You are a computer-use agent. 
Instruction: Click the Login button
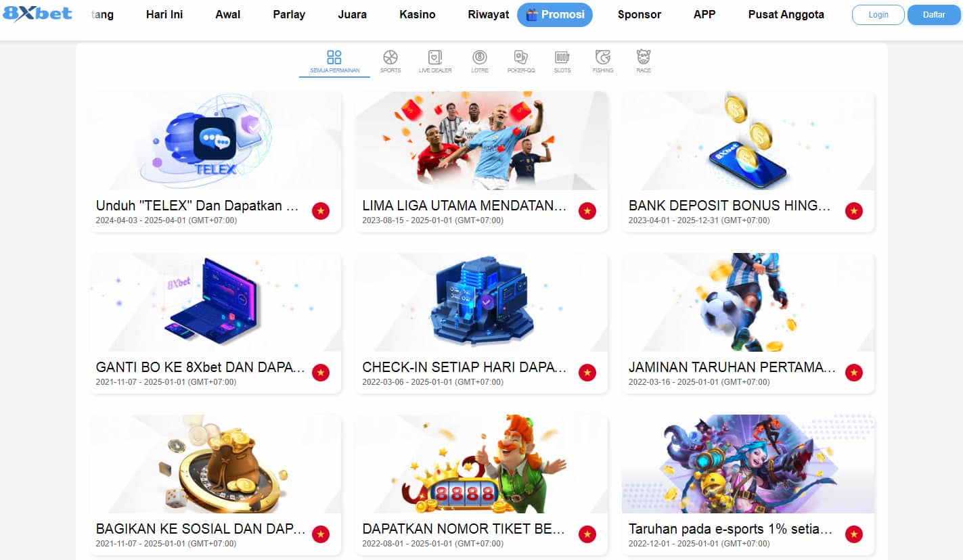coord(878,15)
